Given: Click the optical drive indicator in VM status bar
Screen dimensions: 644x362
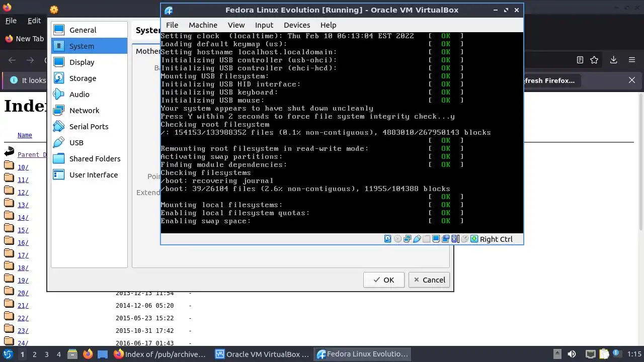Looking at the screenshot, I should point(397,239).
